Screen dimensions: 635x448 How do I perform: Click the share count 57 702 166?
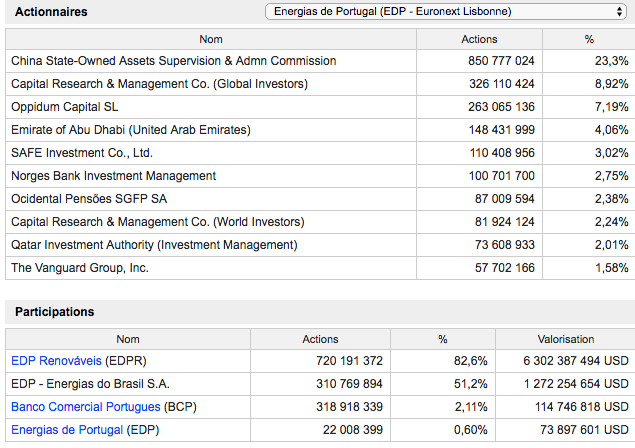pyautogui.click(x=505, y=268)
